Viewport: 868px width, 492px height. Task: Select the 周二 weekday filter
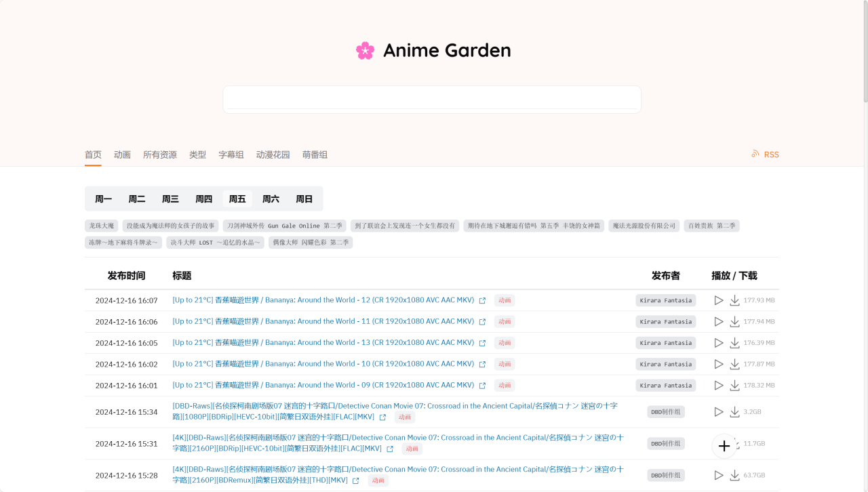(x=137, y=199)
